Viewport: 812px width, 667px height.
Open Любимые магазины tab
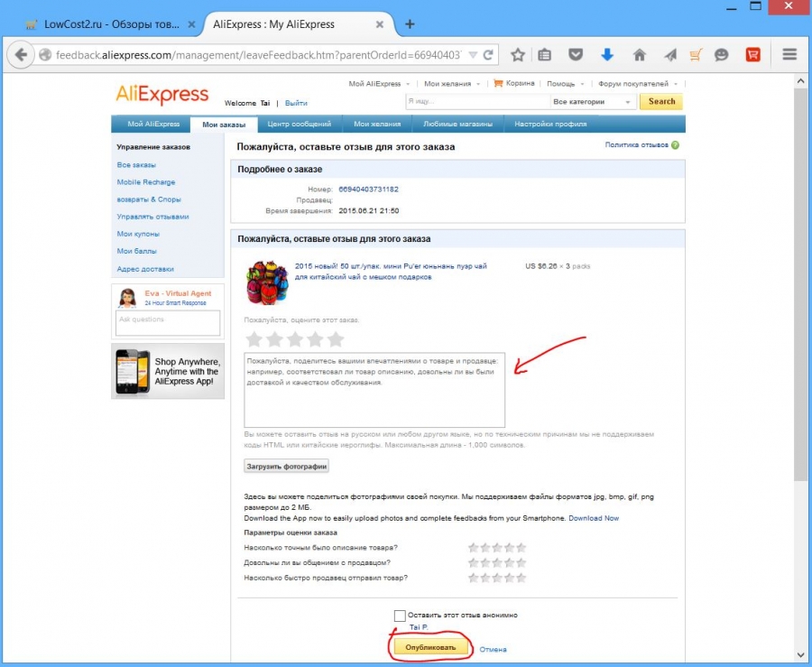(457, 124)
